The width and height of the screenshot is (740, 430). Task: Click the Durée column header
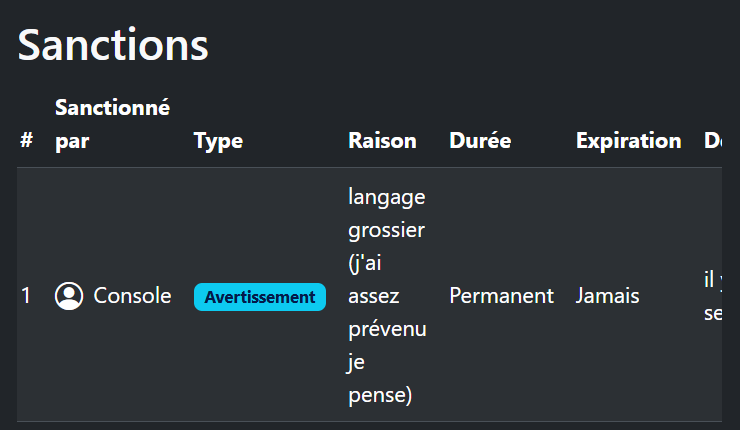(480, 141)
